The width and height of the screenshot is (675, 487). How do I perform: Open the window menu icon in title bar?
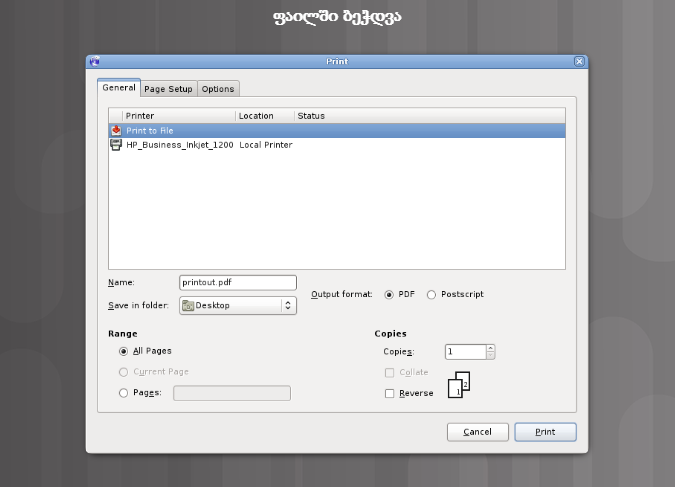pyautogui.click(x=94, y=61)
